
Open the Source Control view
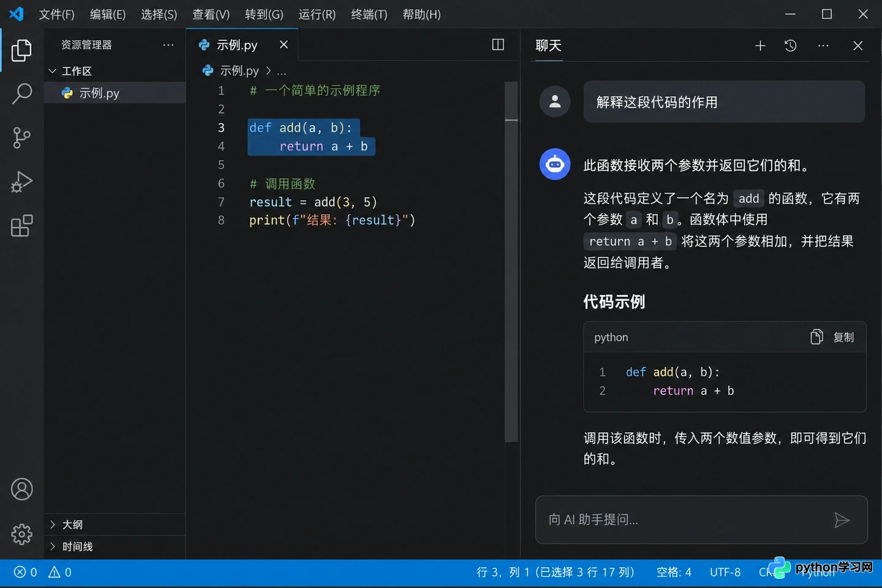pyautogui.click(x=21, y=138)
